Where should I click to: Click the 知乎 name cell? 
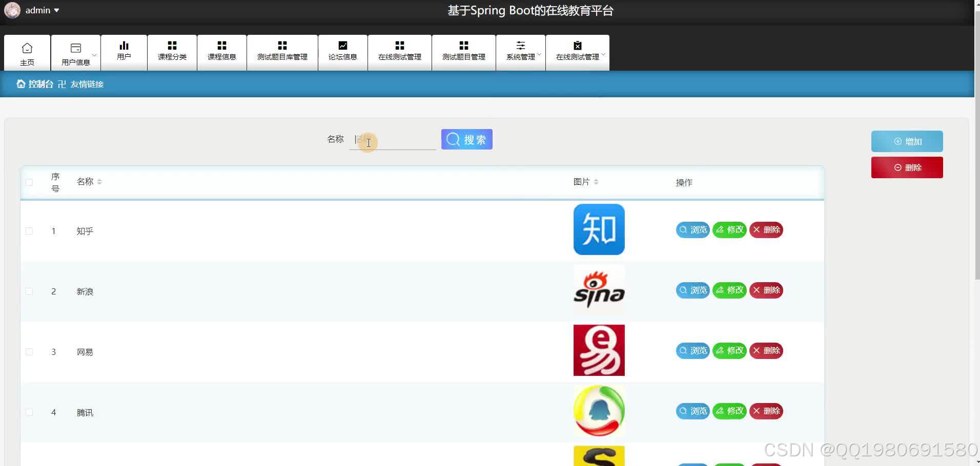click(85, 231)
